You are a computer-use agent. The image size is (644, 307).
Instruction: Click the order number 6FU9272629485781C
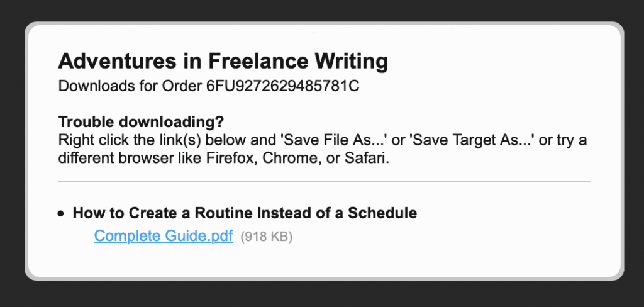click(282, 86)
